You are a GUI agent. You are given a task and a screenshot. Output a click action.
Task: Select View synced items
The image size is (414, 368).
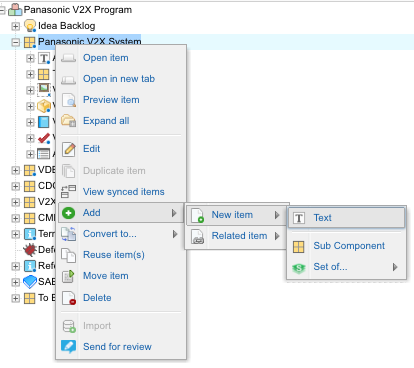121,192
